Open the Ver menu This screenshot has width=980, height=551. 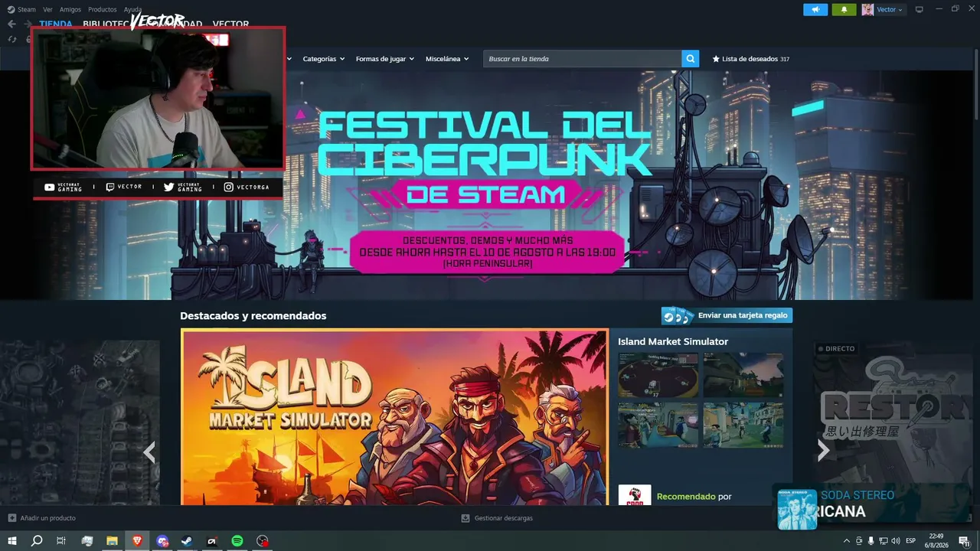point(47,9)
